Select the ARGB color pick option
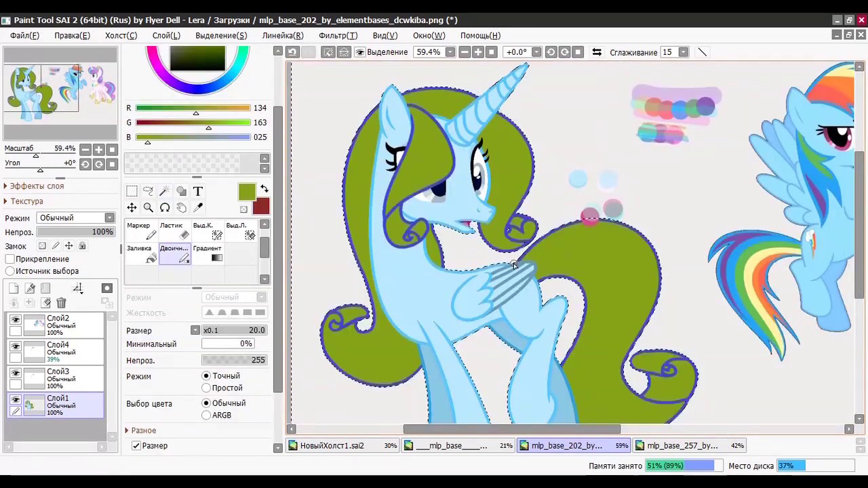Image resolution: width=868 pixels, height=488 pixels. click(x=206, y=415)
